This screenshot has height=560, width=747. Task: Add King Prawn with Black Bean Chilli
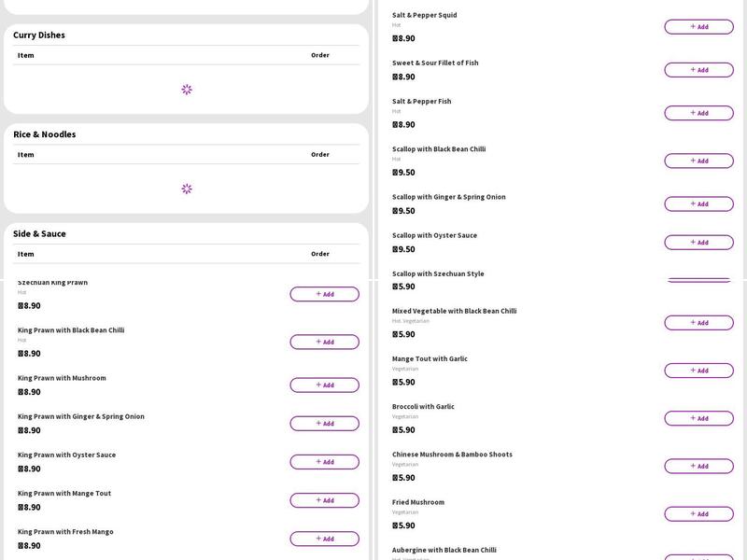click(x=324, y=342)
